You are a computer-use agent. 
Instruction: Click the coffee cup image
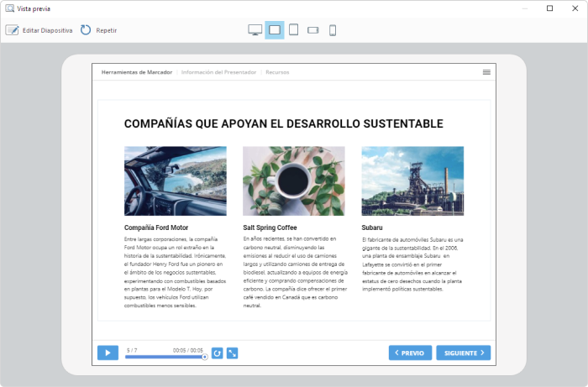(x=294, y=181)
